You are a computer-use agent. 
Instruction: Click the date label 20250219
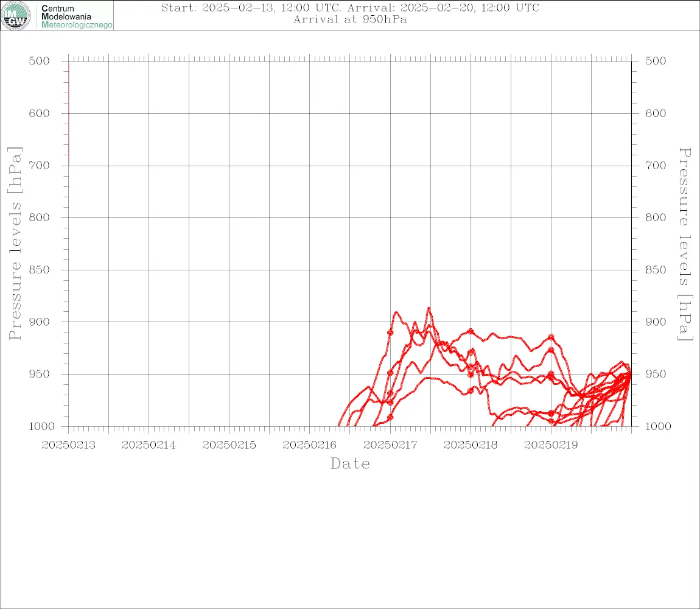(x=551, y=445)
